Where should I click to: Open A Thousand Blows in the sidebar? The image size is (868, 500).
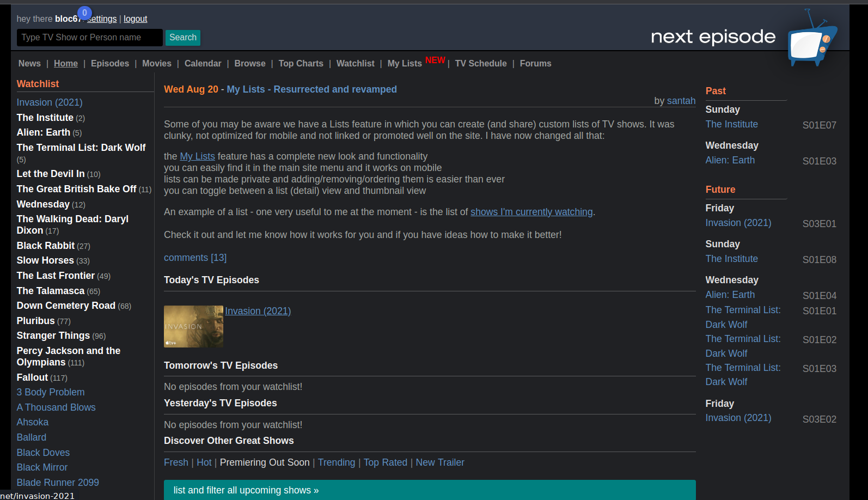click(x=56, y=407)
